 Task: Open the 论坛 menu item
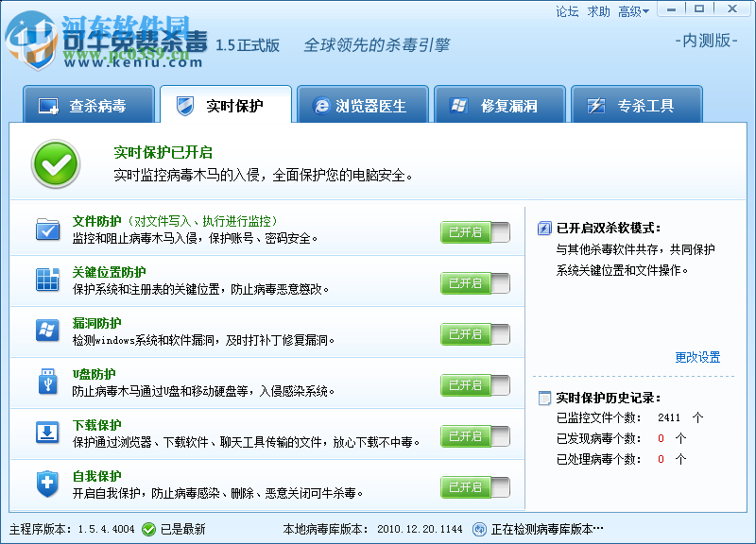[568, 11]
